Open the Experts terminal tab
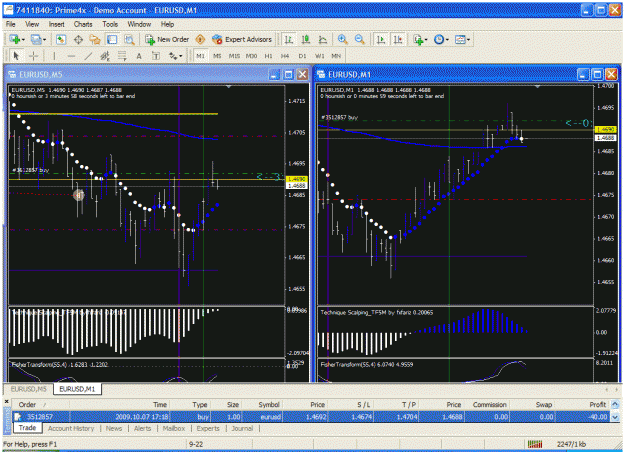The width and height of the screenshot is (625, 452). coord(208,428)
